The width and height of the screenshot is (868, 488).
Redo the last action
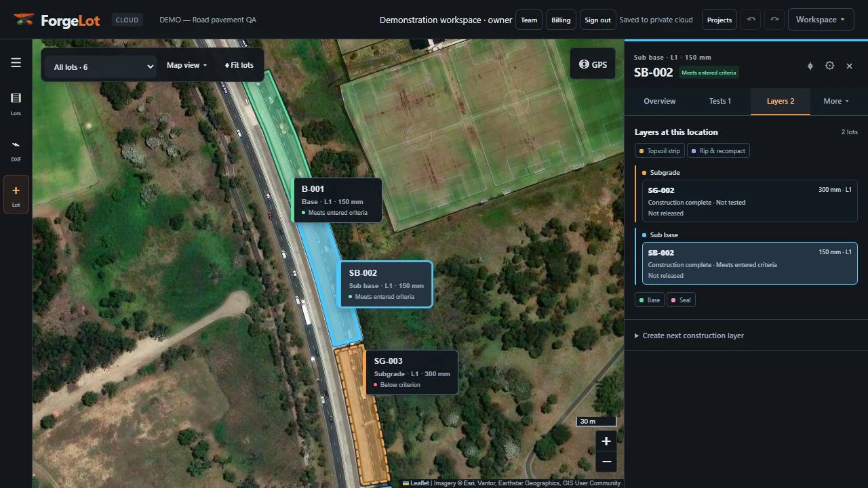click(774, 20)
